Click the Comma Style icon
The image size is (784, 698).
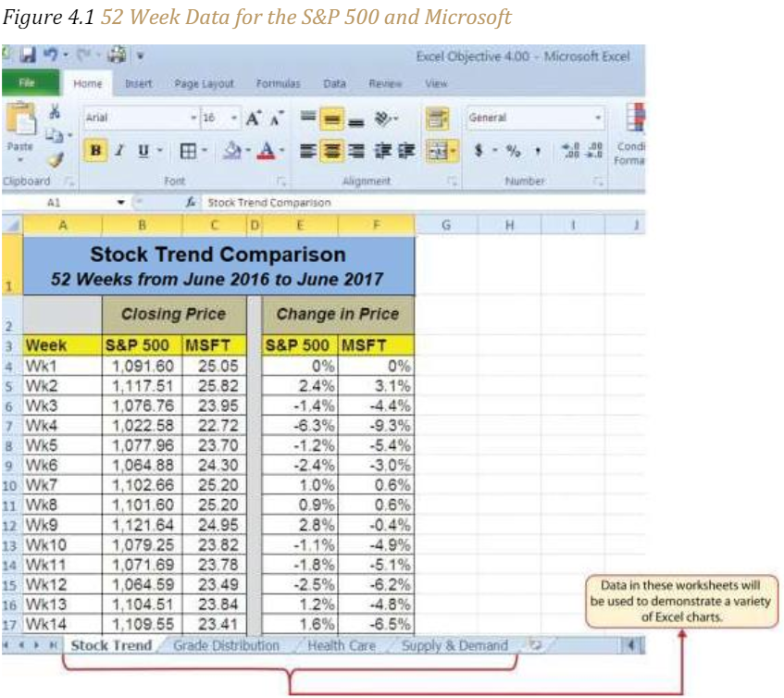(538, 151)
